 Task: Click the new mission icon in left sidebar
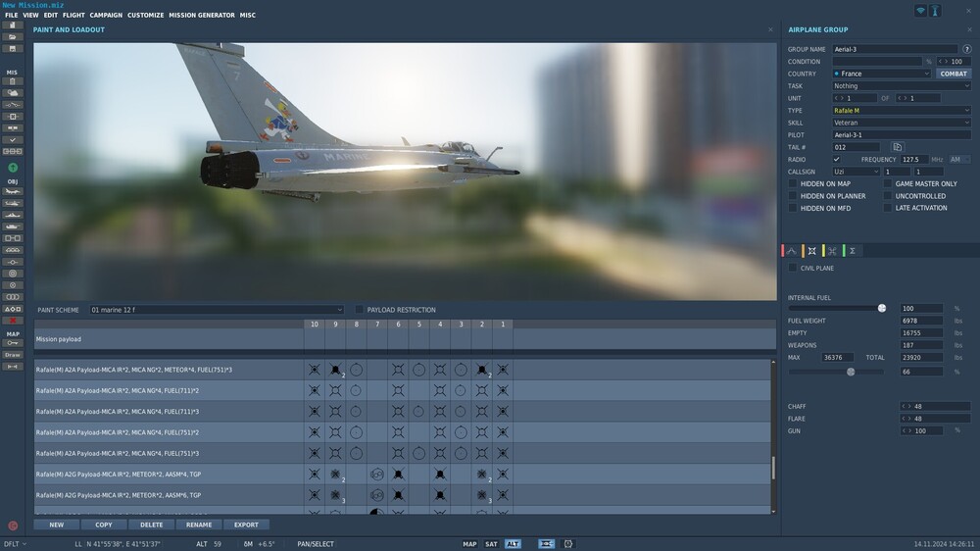pos(13,25)
